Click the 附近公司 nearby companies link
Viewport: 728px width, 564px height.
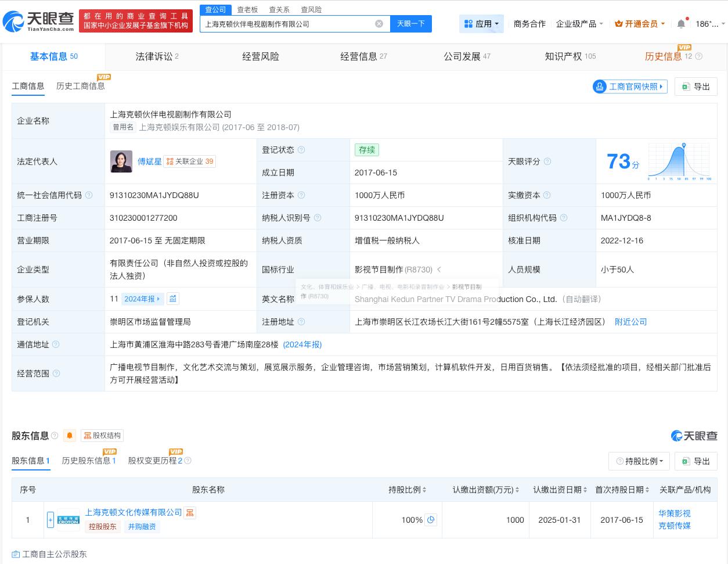point(630,322)
